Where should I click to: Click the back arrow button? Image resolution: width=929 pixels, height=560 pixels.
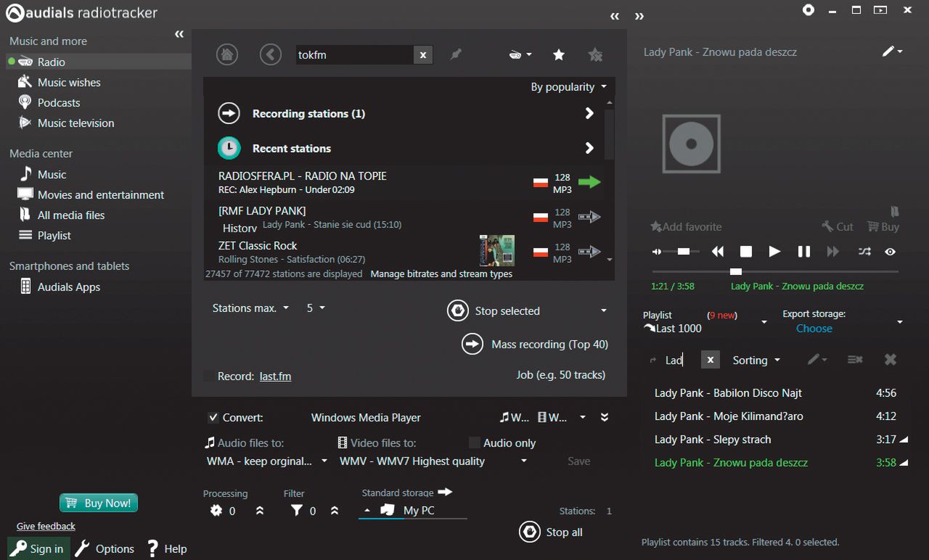click(271, 54)
